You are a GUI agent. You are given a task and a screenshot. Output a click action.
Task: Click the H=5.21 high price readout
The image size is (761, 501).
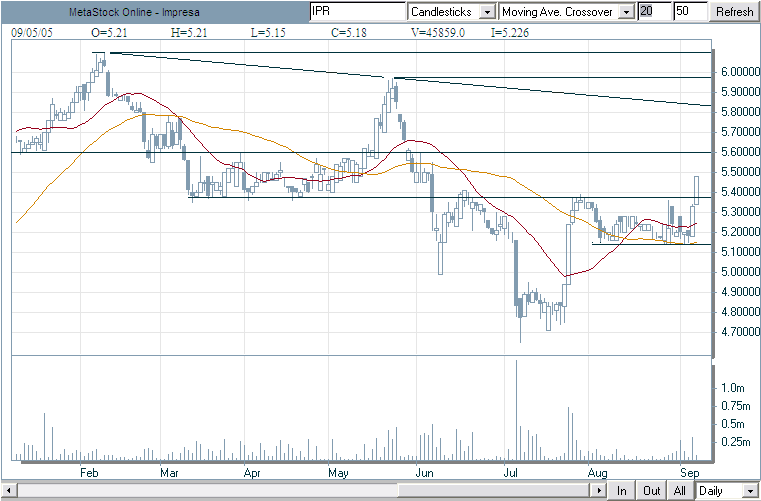[188, 33]
